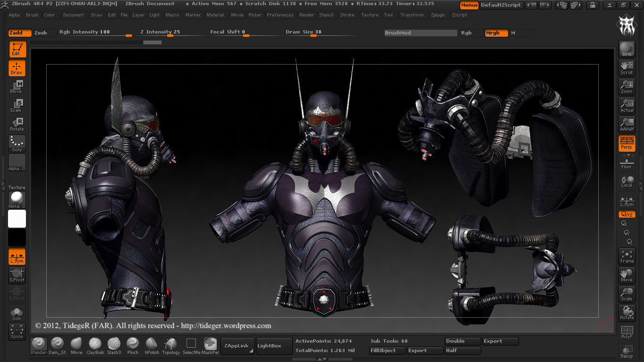Activate Xpose exploded view
Screen dimensions: 644x362
coord(17,332)
